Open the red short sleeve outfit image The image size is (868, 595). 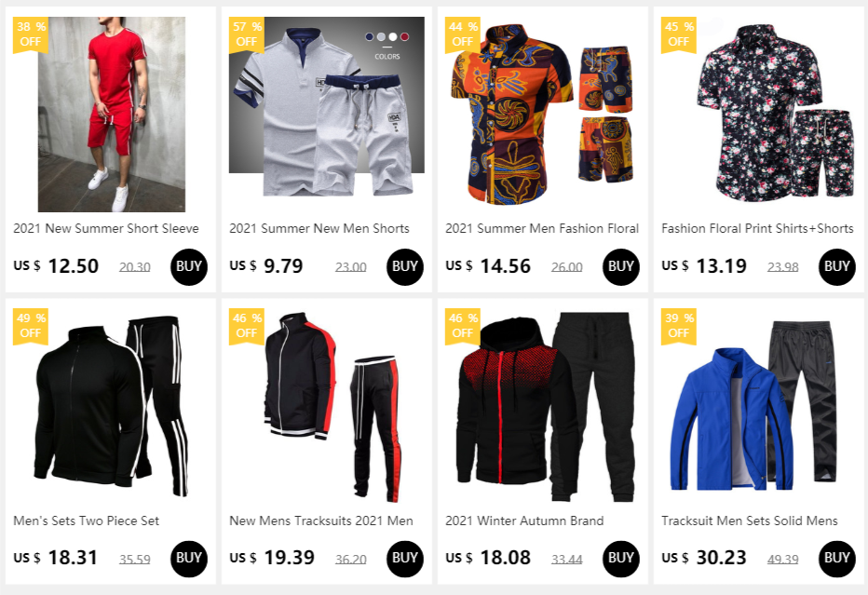(x=111, y=114)
